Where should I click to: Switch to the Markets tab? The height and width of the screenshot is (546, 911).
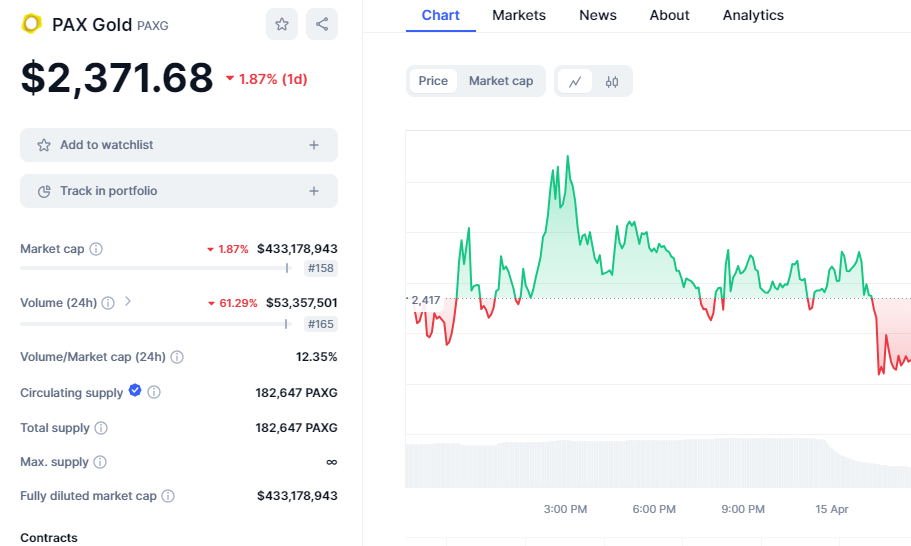519,16
